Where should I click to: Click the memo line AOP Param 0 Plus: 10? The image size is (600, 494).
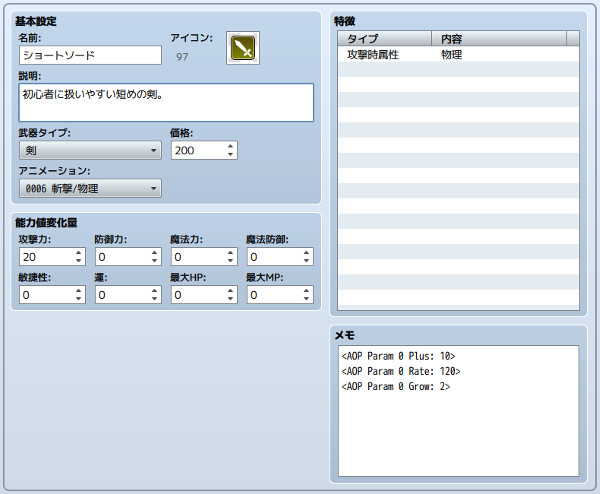tap(398, 356)
